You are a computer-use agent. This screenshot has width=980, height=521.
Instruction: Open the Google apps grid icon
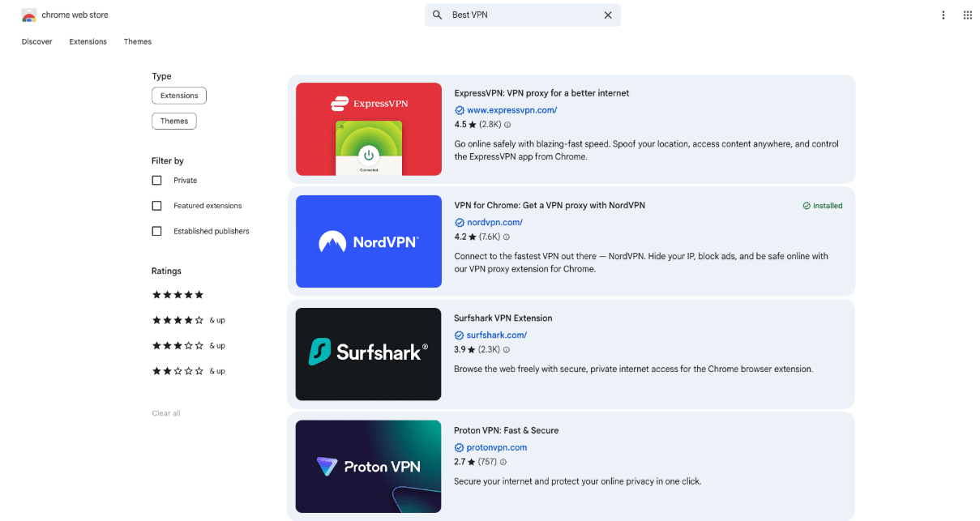(967, 15)
